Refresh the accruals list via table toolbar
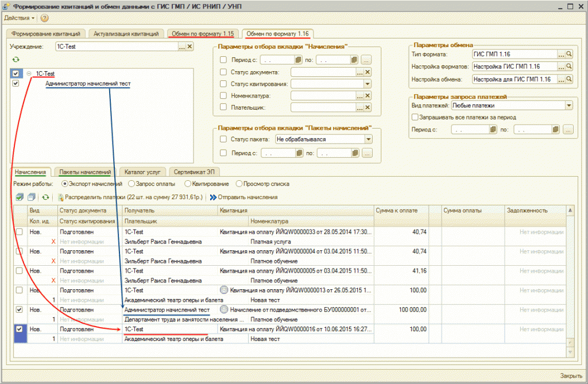Screen dimensions: 588x384 45,197
